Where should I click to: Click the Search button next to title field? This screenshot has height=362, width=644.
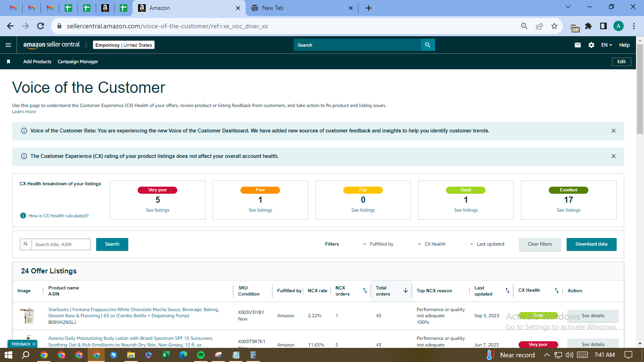(x=112, y=244)
